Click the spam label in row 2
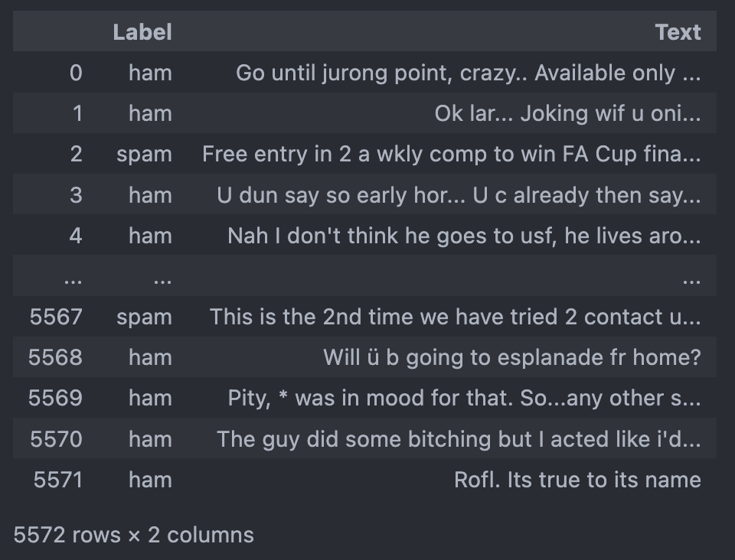This screenshot has height=560, width=735. click(144, 155)
